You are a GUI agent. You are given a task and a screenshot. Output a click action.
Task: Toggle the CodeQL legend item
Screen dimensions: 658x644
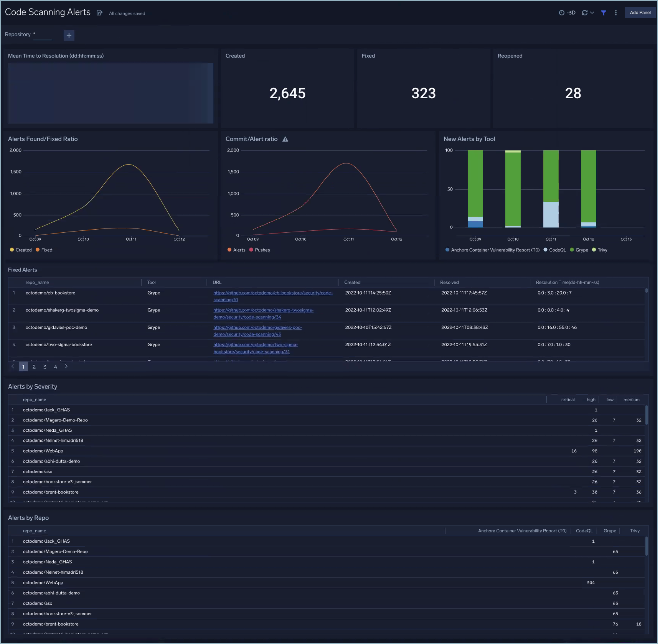point(555,250)
